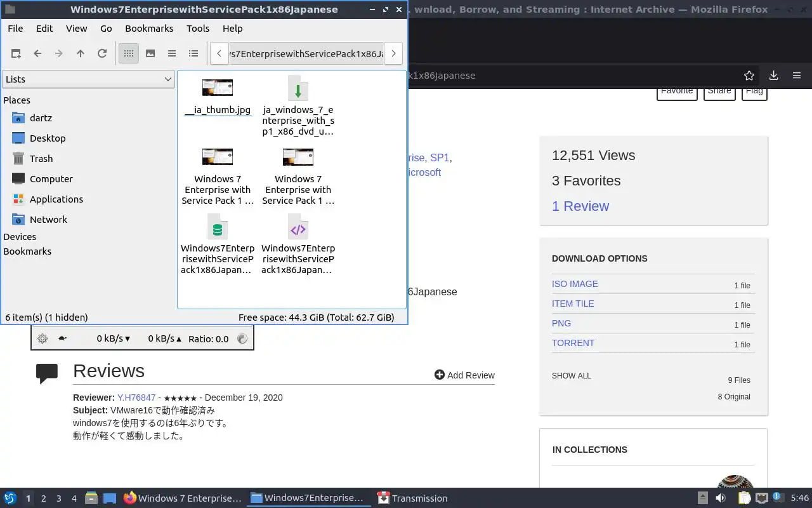
Task: Click the path bar folder name button
Action: coord(306,54)
